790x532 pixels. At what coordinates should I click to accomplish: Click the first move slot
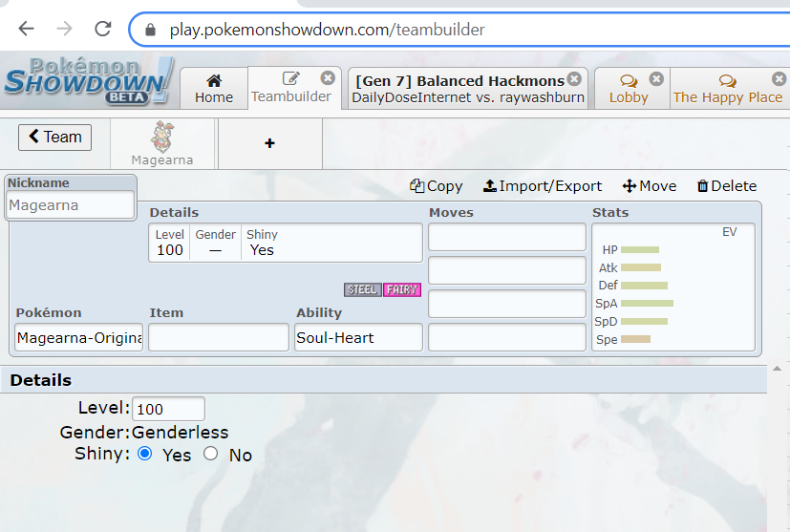pyautogui.click(x=507, y=237)
